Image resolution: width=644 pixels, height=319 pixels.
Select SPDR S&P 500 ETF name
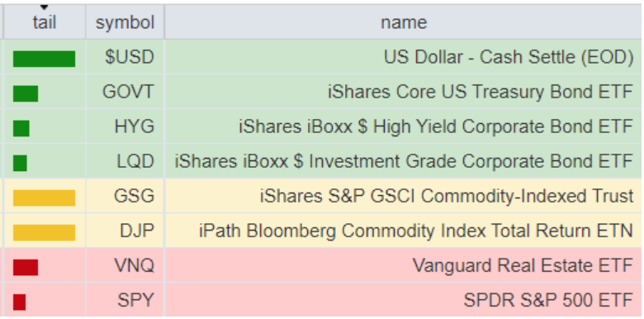(548, 300)
